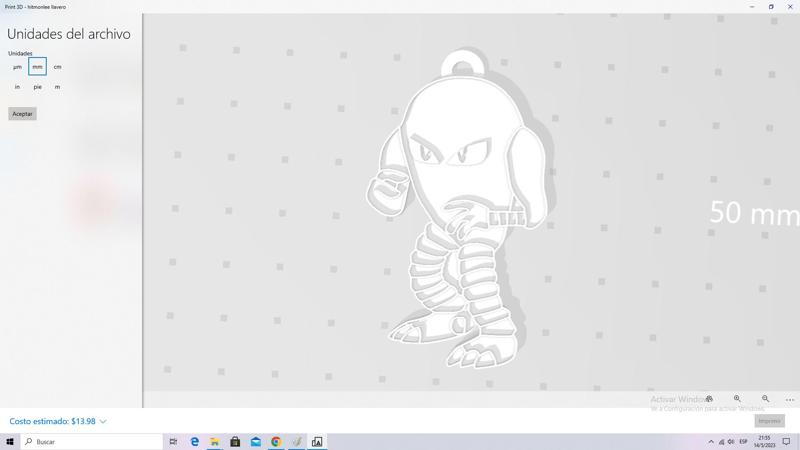Open the network status tray icon
Image resolution: width=800 pixels, height=450 pixels.
pyautogui.click(x=721, y=442)
